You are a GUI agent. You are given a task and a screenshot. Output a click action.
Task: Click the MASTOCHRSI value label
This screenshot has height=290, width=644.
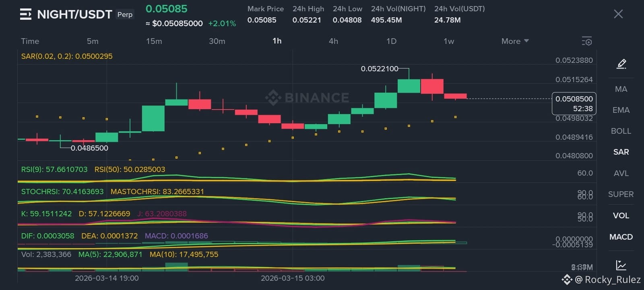point(157,191)
